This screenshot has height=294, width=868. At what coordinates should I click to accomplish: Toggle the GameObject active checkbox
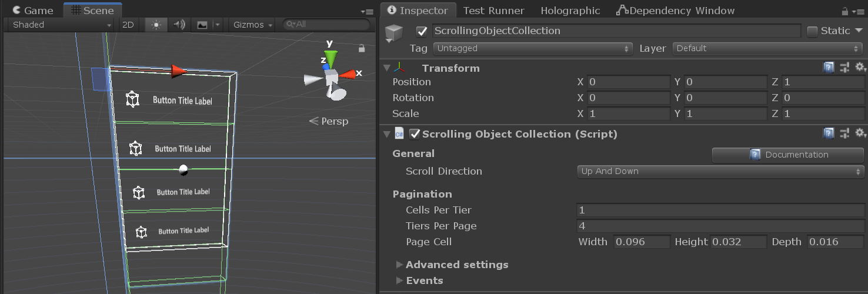click(422, 31)
